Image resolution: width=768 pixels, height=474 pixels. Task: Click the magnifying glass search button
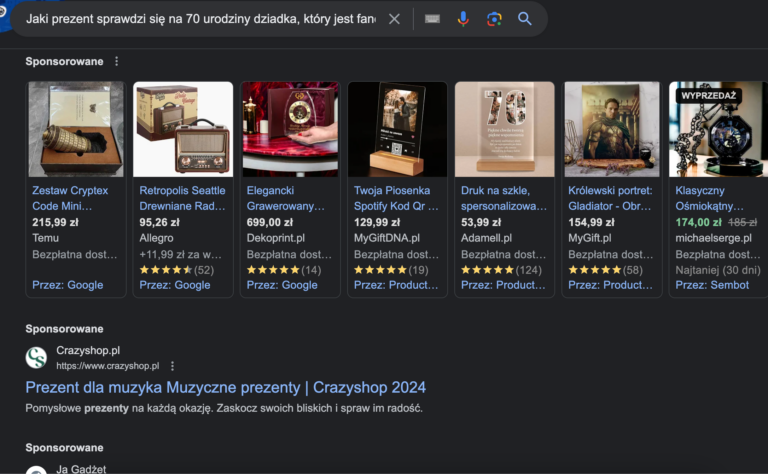point(525,19)
